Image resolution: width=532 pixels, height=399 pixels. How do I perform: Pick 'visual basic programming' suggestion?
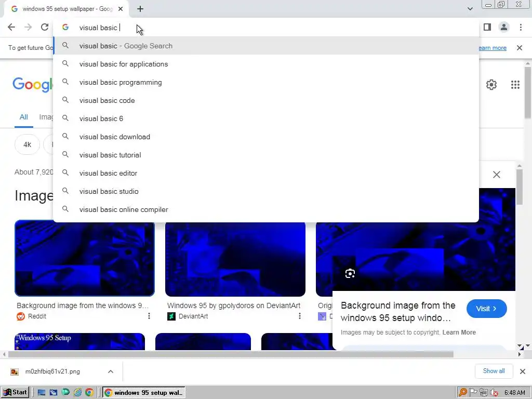(x=266, y=83)
